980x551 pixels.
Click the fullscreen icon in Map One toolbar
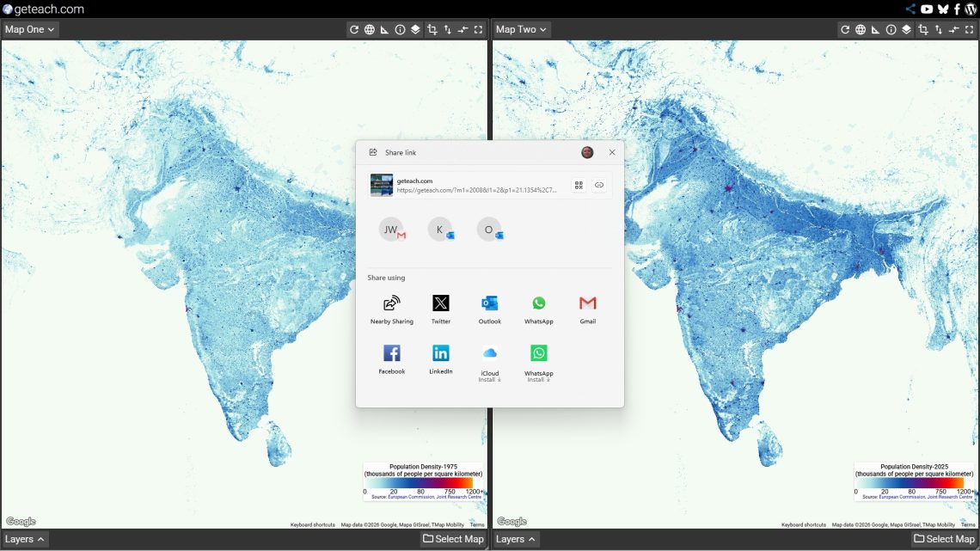coord(478,29)
